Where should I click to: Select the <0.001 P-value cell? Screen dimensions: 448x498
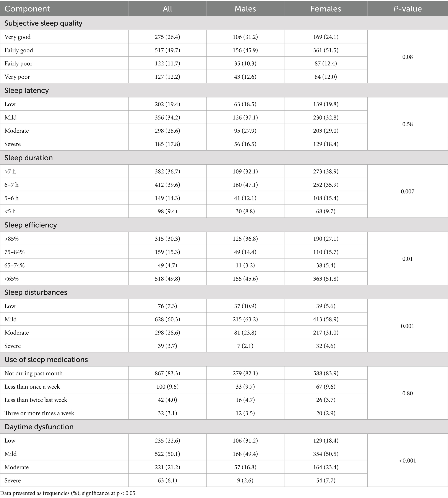407,460
